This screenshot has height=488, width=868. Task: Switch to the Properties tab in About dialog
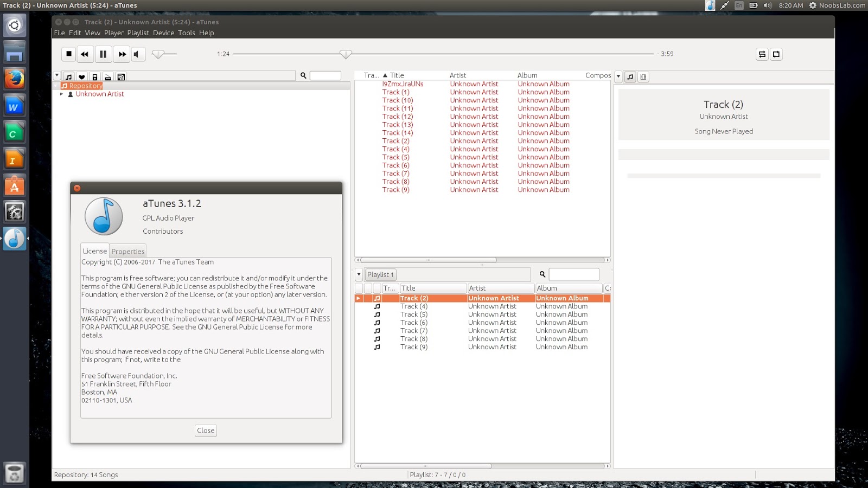coord(128,251)
